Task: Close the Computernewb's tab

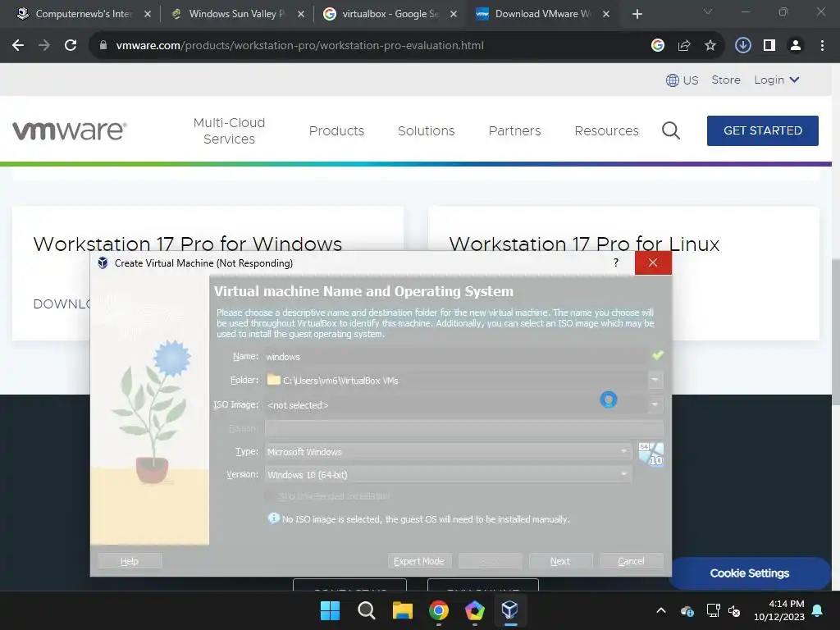Action: [148, 14]
